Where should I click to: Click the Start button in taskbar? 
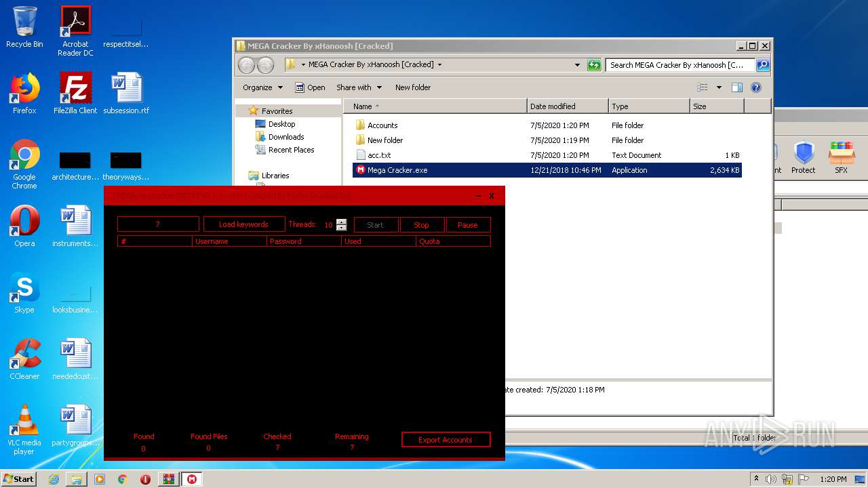(18, 479)
